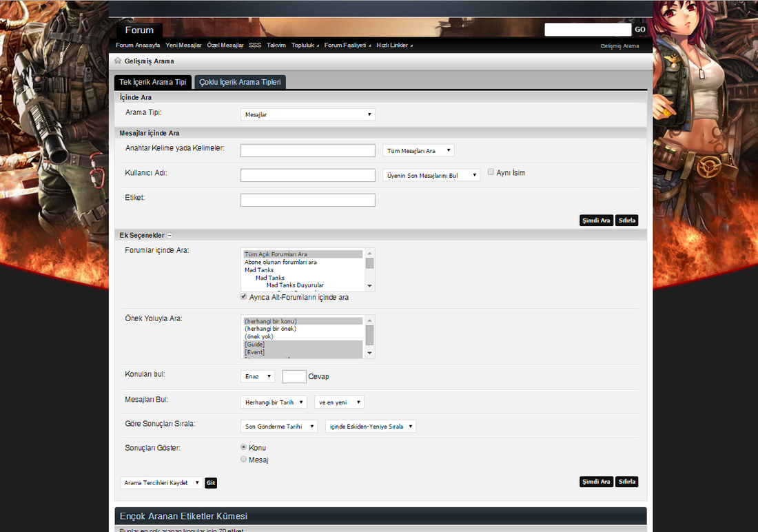
Task: Open the Gelişmiş Arama link in header
Action: pyautogui.click(x=619, y=46)
